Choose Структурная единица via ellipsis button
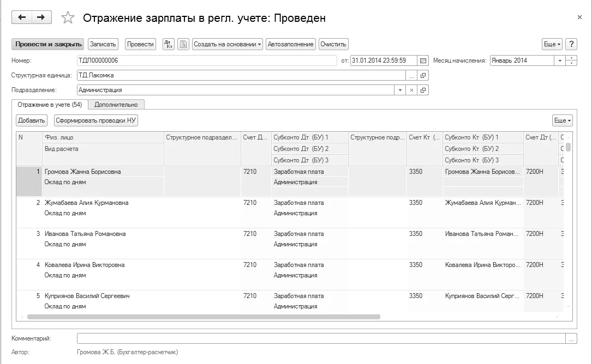The width and height of the screenshot is (592, 364). [411, 75]
